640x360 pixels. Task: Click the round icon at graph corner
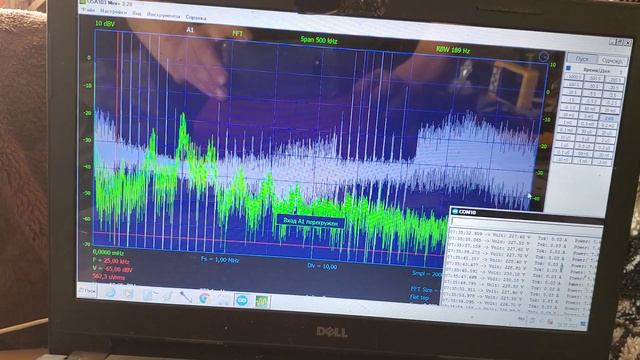(x=543, y=57)
